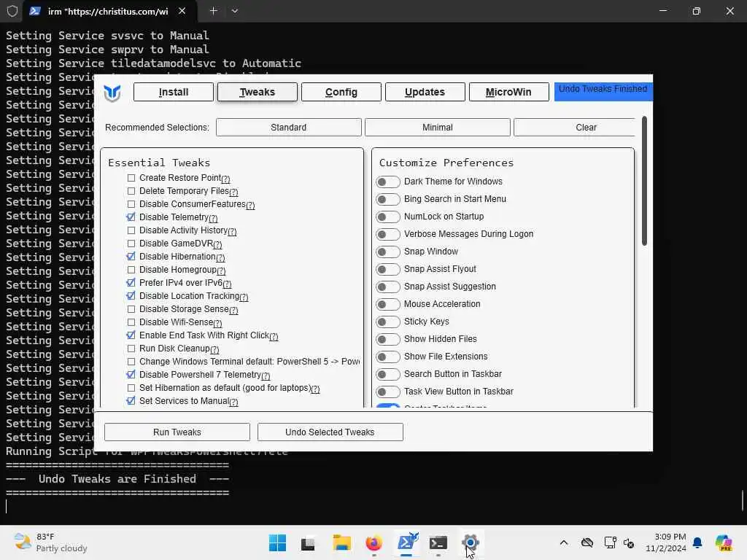The image size is (747, 560).
Task: Check Disable Activity History
Action: tap(131, 230)
